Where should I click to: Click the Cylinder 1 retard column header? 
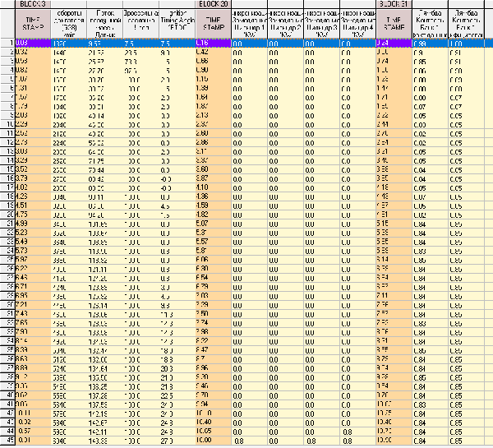tap(249, 24)
